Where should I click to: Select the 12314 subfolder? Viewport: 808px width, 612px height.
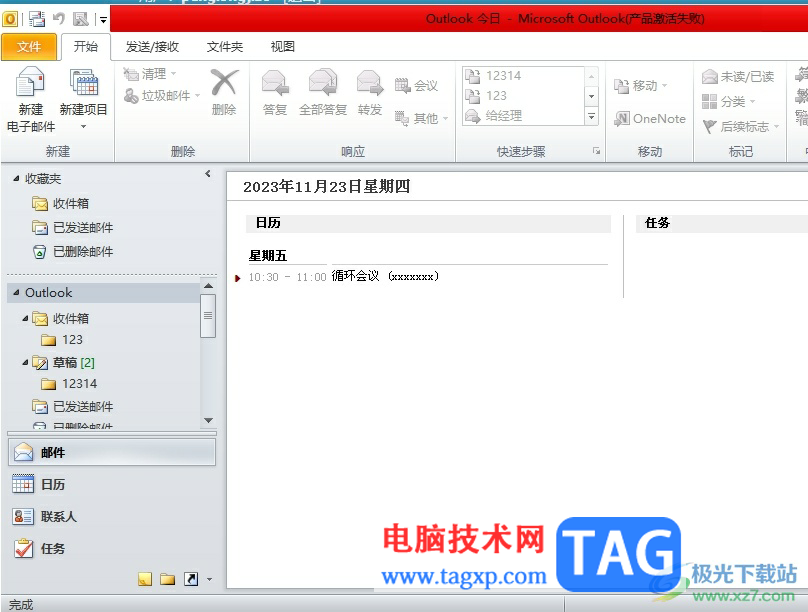click(69, 384)
